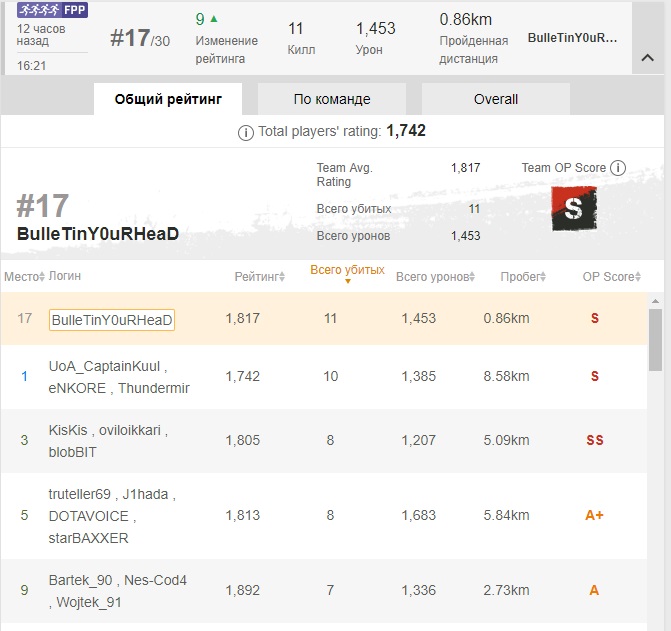Image resolution: width=671 pixels, height=631 pixels.
Task: Click the 5.09km distance value
Action: click(x=506, y=440)
